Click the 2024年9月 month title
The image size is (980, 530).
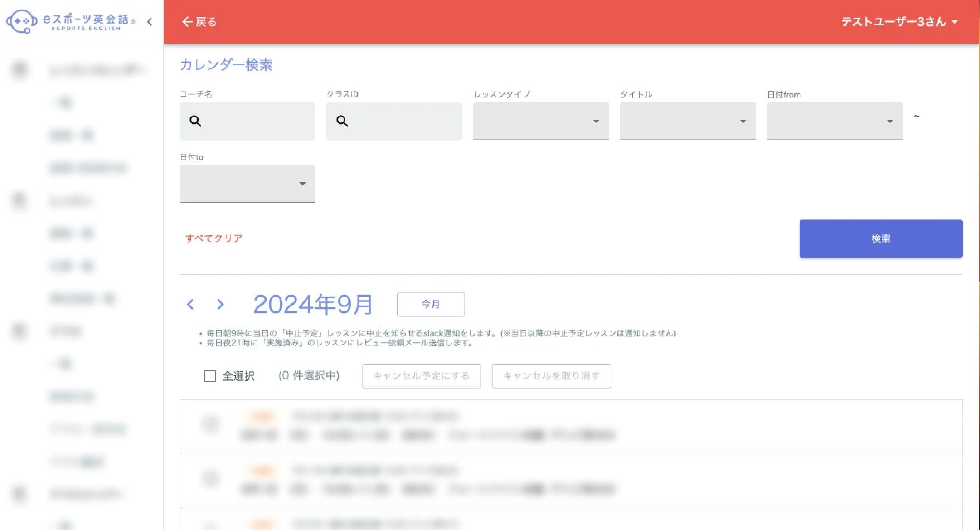click(313, 304)
